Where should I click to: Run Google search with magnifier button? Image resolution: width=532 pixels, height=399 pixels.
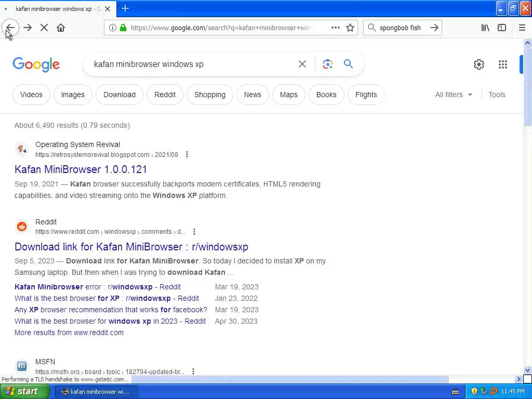coord(349,64)
